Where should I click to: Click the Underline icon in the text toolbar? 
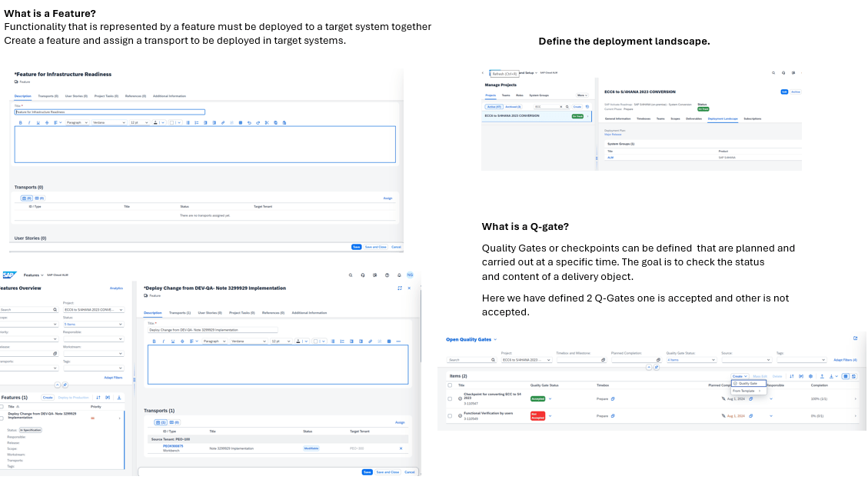tap(37, 123)
